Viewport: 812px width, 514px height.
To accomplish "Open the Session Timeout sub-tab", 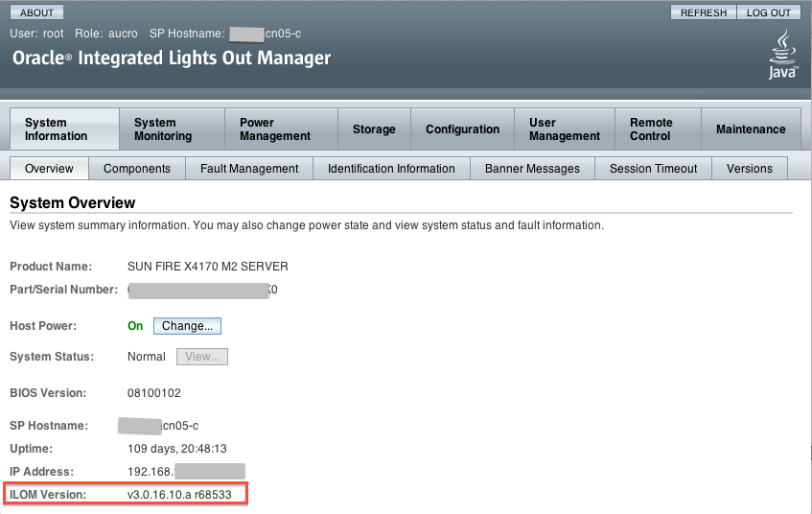I will pyautogui.click(x=653, y=169).
